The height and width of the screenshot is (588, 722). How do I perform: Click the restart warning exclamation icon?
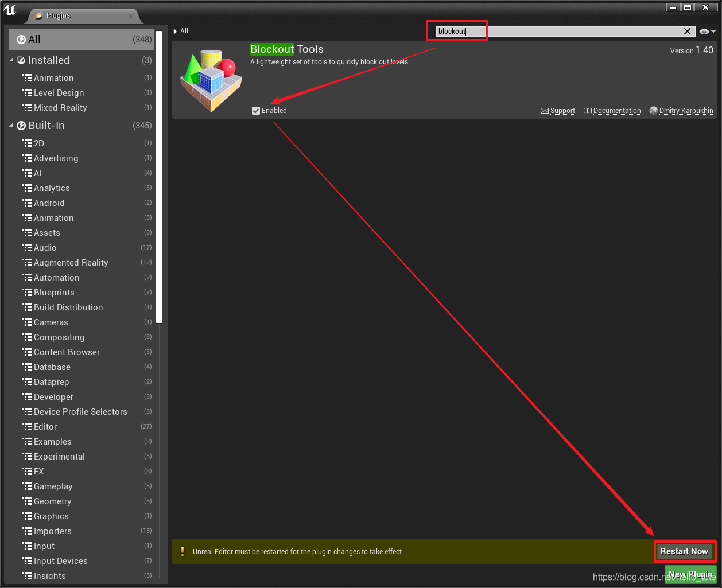(183, 552)
